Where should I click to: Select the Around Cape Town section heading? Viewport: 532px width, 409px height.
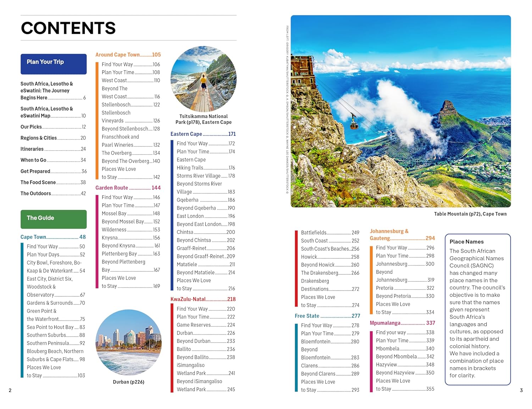click(x=128, y=55)
